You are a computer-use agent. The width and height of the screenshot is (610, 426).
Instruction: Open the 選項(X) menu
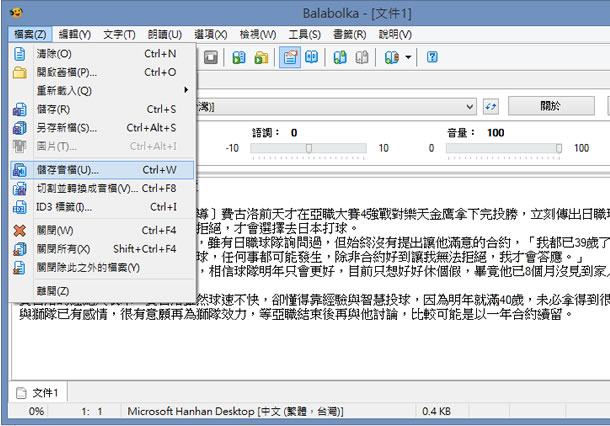[210, 35]
